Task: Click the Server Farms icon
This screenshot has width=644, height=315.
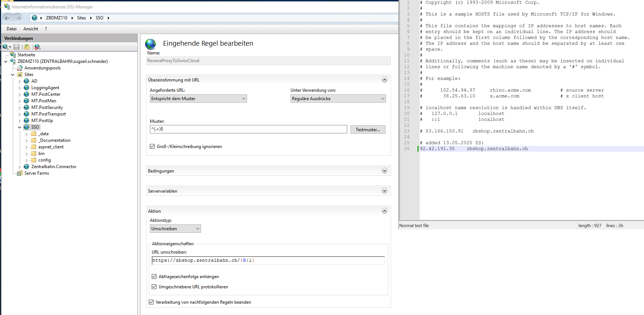Action: pyautogui.click(x=20, y=173)
